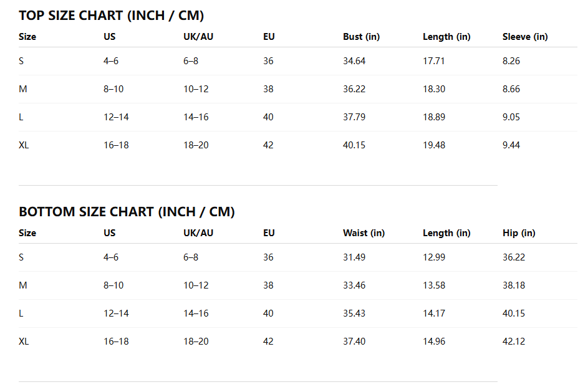Select the 14.96 length cell

pos(434,342)
